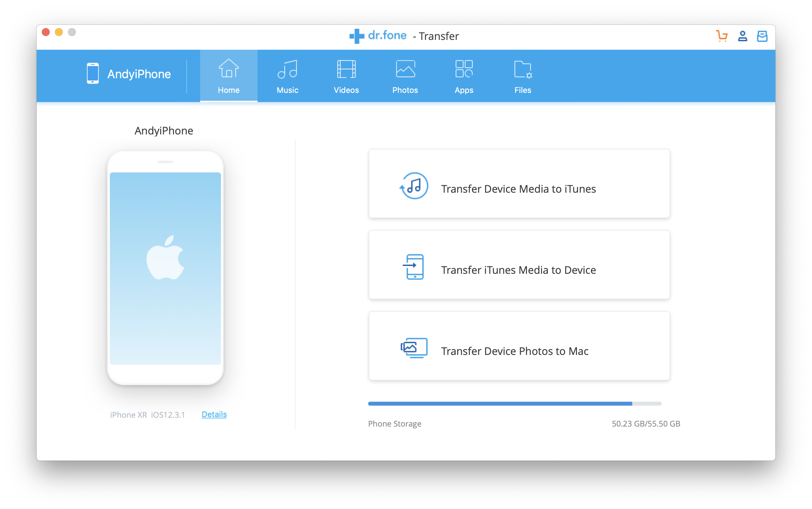Click the photos-to-Mac monitor icon
This screenshot has height=509, width=812.
414,348
